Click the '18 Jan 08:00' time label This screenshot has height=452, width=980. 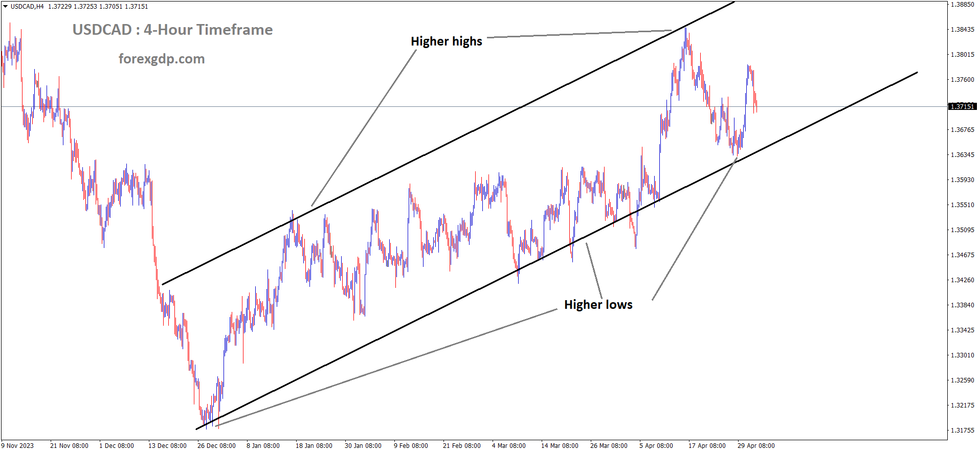point(314,446)
